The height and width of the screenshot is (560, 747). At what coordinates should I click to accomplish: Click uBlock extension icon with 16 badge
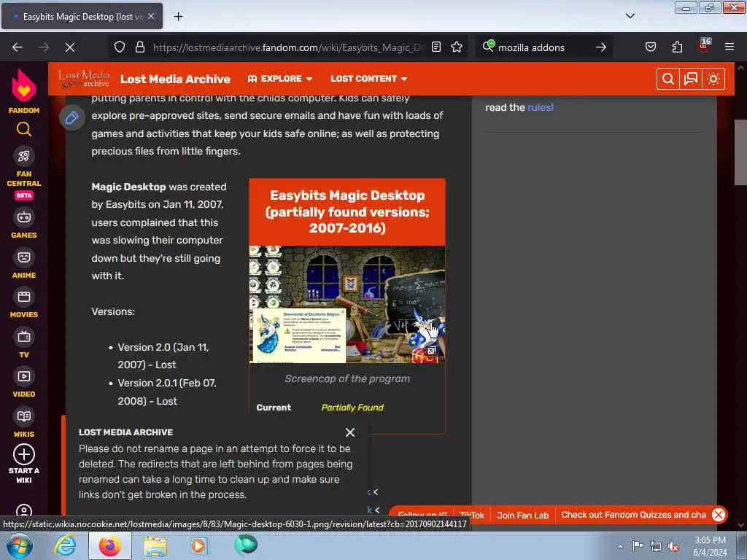point(704,46)
